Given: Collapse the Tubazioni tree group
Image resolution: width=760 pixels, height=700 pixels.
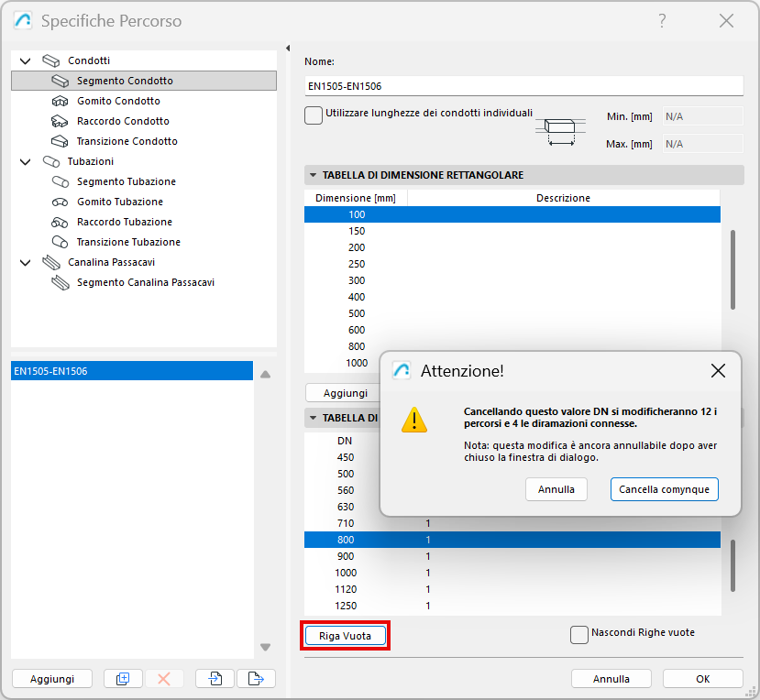Looking at the screenshot, I should [x=25, y=161].
